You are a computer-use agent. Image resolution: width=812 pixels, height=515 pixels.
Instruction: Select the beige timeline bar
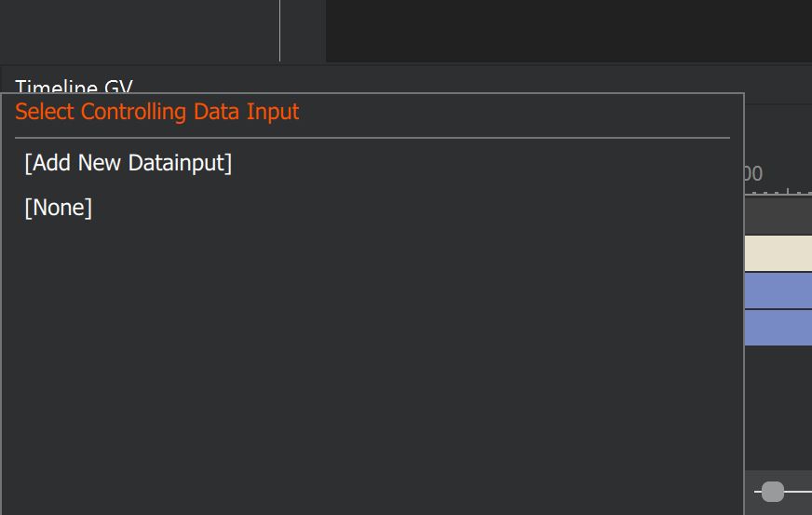tap(778, 253)
